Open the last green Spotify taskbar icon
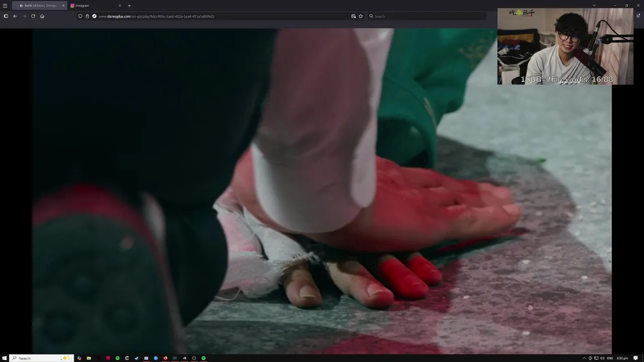Viewport: 644px width, 362px height. (x=203, y=358)
